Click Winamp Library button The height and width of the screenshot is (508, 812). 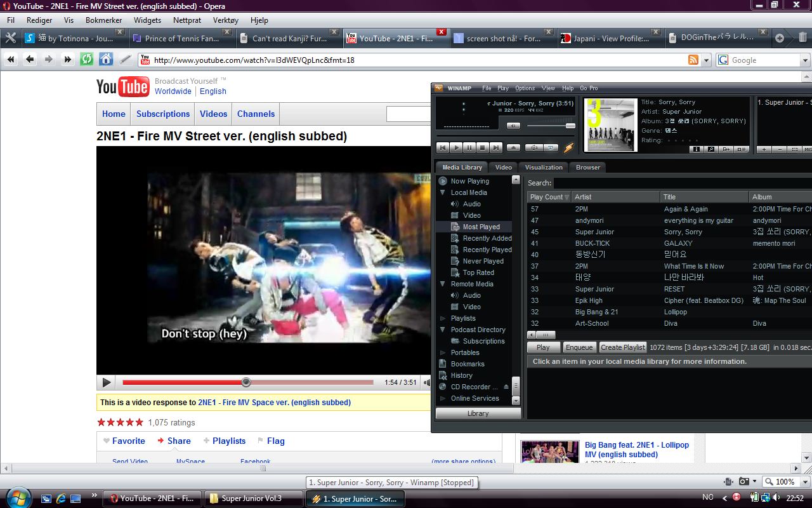(x=478, y=413)
